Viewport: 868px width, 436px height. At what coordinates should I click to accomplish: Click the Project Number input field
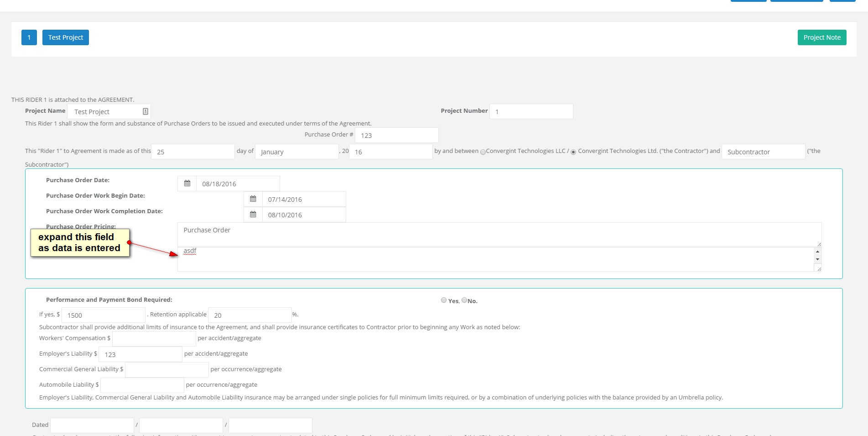[x=531, y=111]
